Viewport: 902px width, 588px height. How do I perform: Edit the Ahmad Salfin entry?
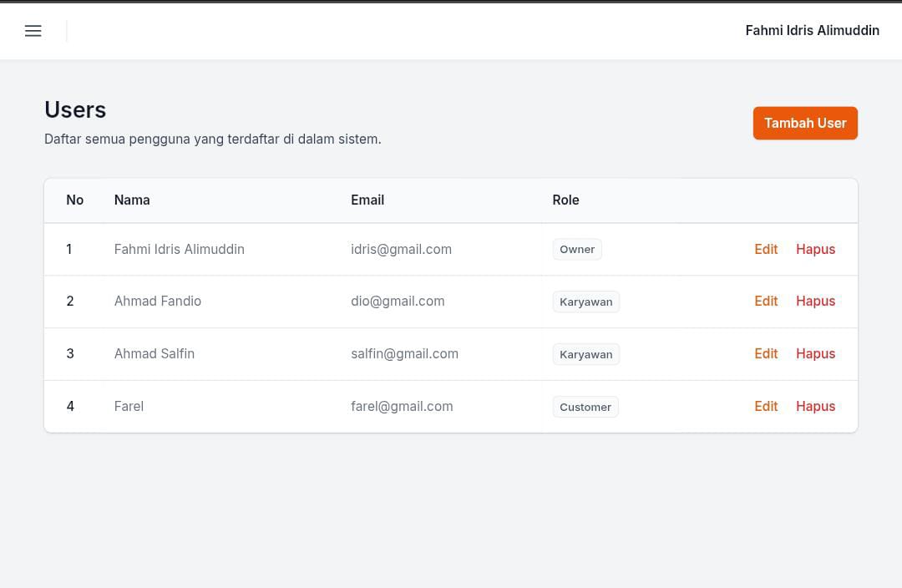[765, 353]
